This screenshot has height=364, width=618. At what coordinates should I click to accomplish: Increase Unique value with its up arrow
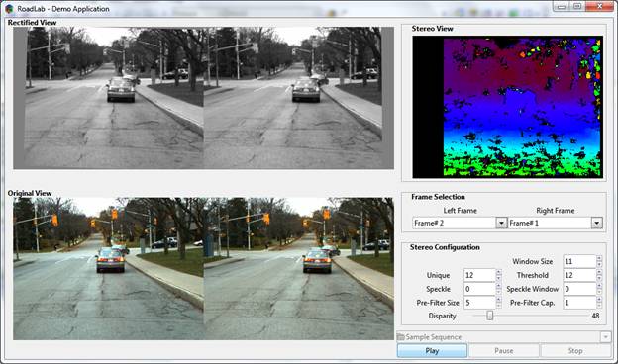tap(498, 272)
